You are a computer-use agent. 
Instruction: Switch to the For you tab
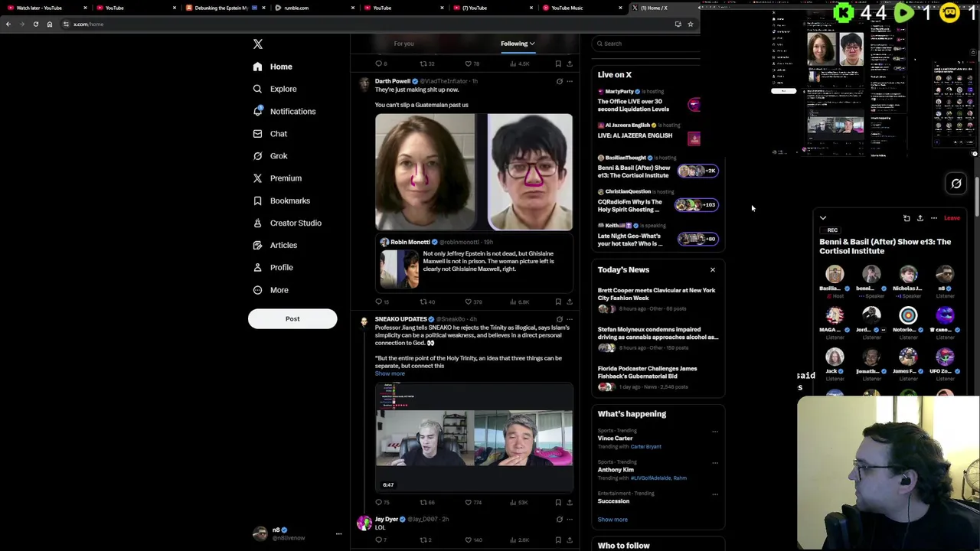click(x=403, y=44)
